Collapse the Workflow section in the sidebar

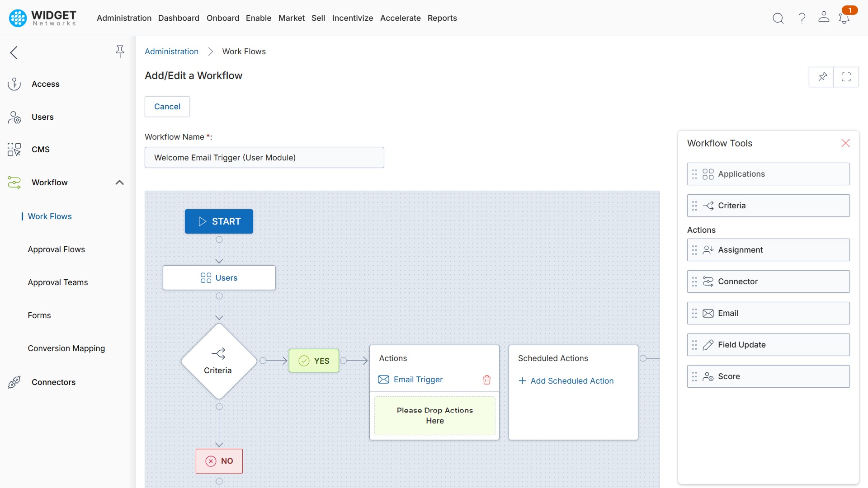click(119, 183)
